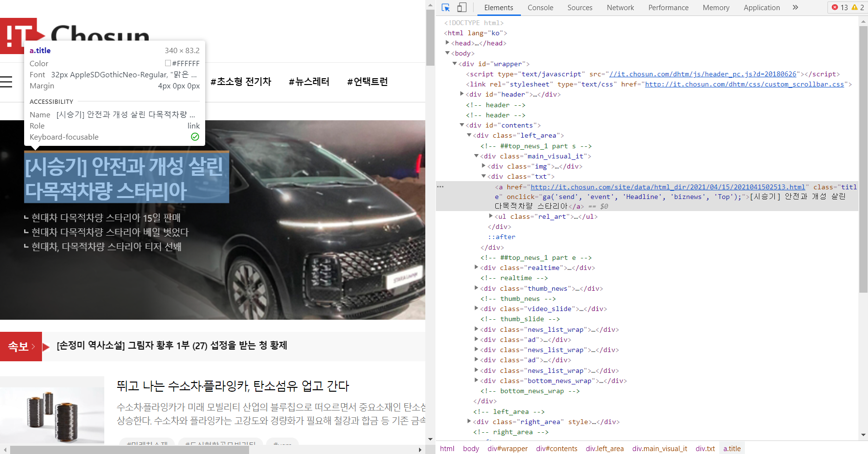Open the Memory tab
The image size is (868, 454).
pos(716,8)
